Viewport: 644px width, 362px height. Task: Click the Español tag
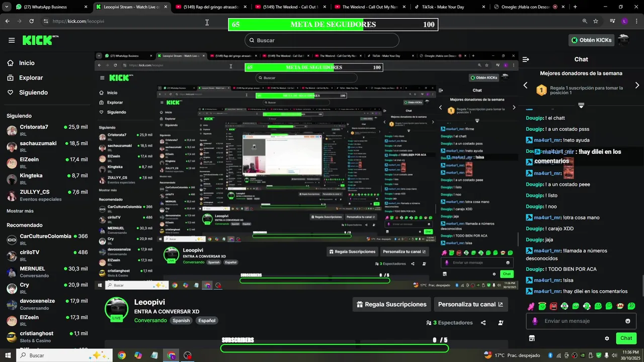(x=207, y=320)
